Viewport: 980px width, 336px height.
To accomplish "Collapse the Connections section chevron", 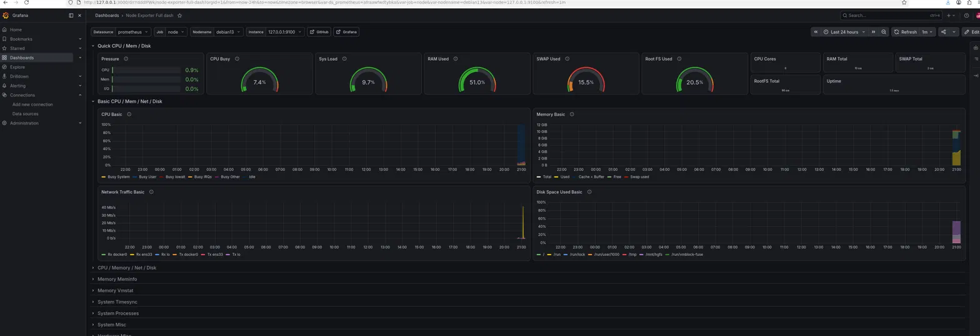I will (80, 95).
